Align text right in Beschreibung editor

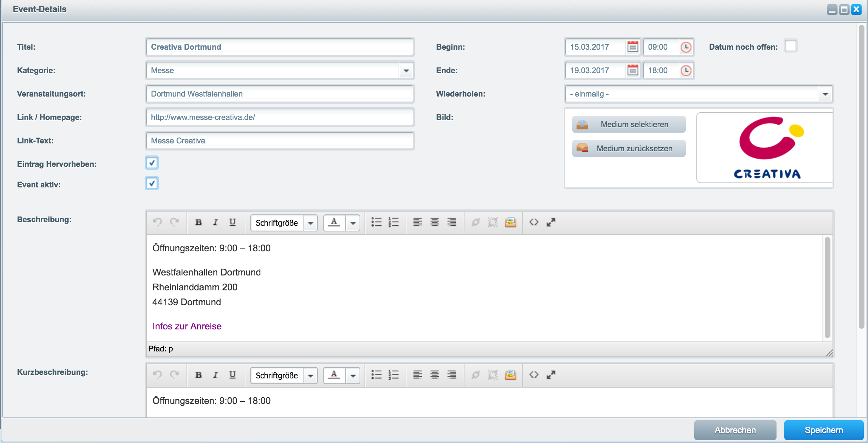[452, 222]
